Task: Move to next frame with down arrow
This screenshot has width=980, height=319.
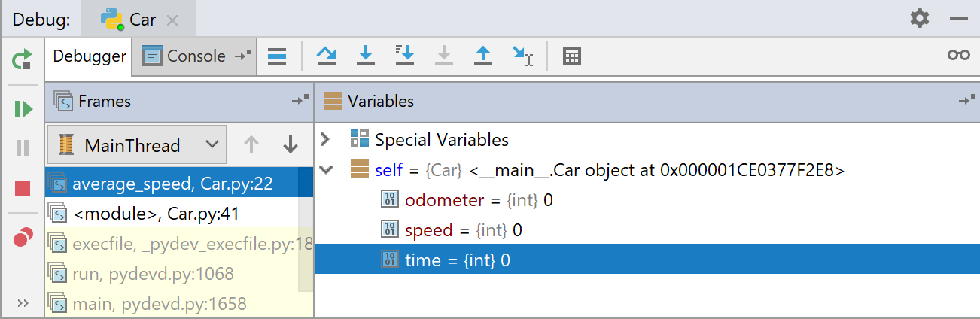Action: [290, 145]
